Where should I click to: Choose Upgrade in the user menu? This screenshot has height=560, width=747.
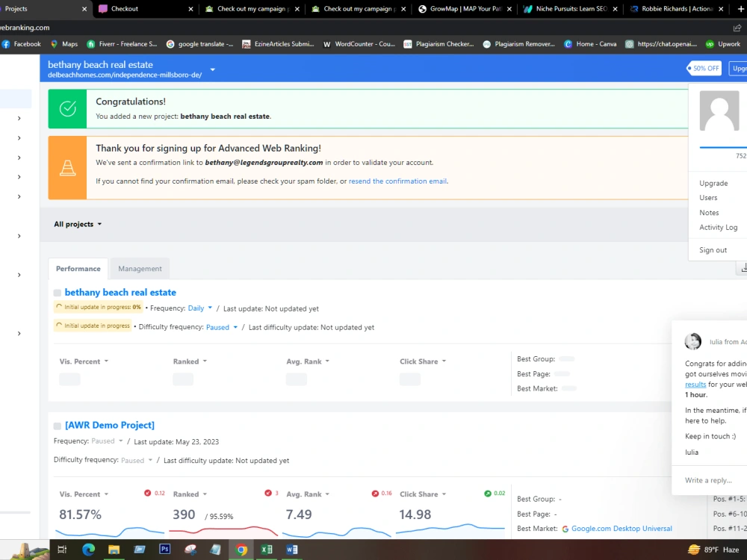click(713, 184)
